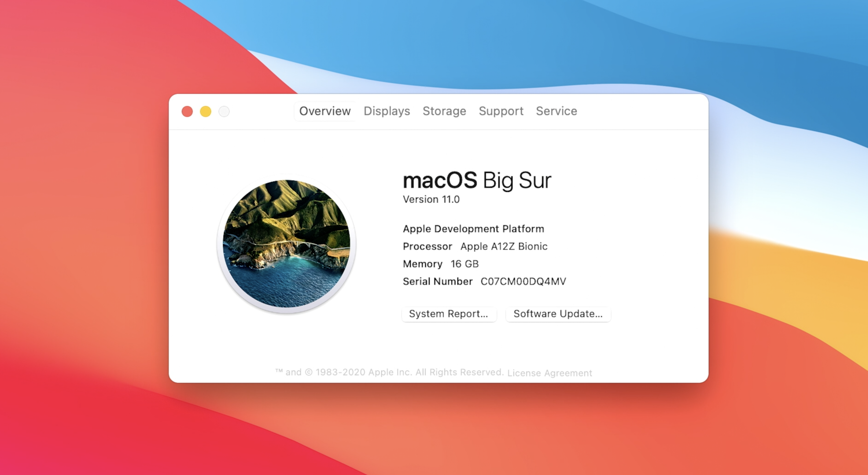Viewport: 868px width, 475px height.
Task: Select the Storage tab
Action: (x=444, y=111)
